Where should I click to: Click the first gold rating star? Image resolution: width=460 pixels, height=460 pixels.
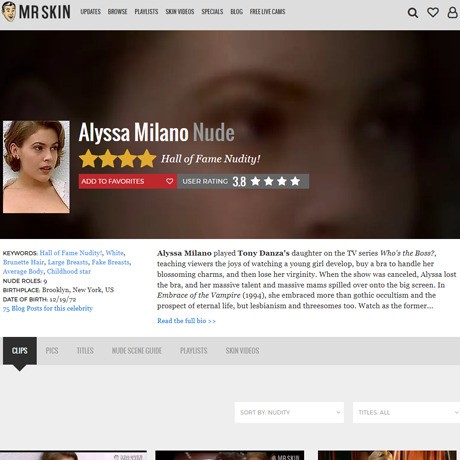[x=88, y=159]
